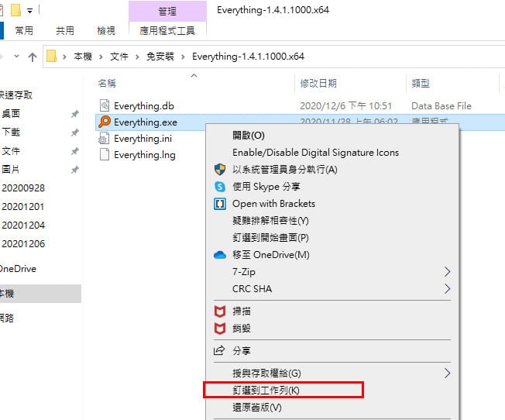Choose 還原舊版(V)
The width and height of the screenshot is (505, 420).
coord(257,408)
